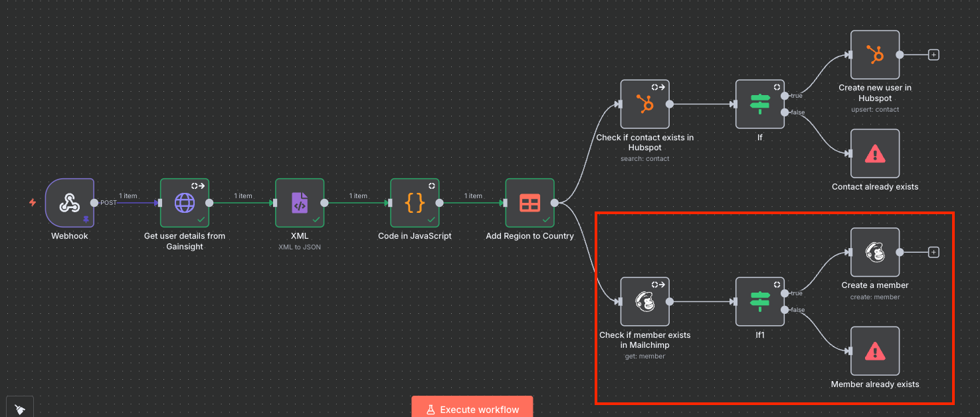Click the output connector of the Hubspot check node

pyautogui.click(x=670, y=104)
